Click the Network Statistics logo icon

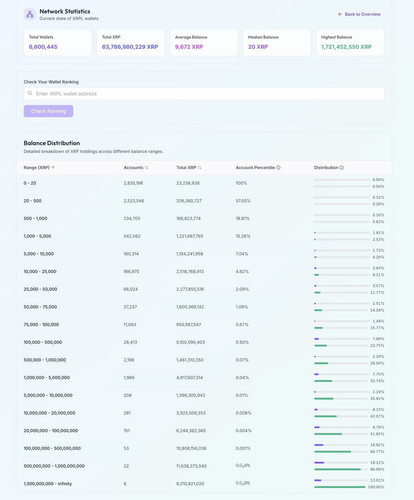coord(30,14)
